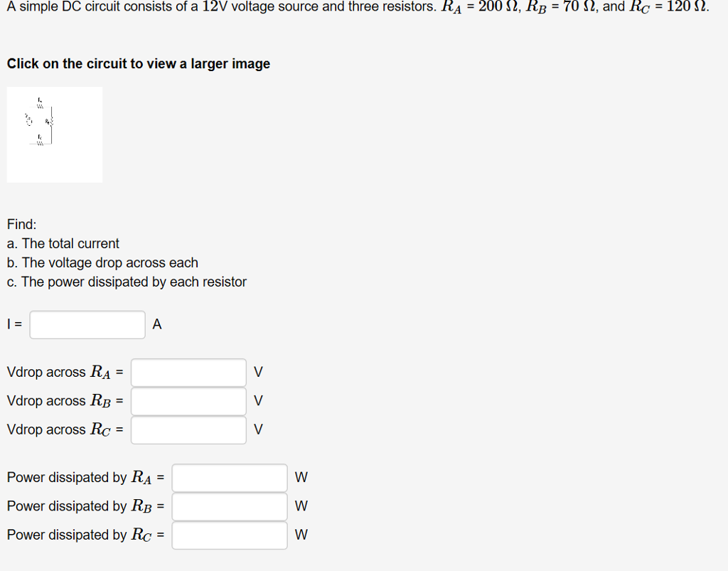
Task: Click the 'Vdrop across RB' label text
Action: click(65, 401)
